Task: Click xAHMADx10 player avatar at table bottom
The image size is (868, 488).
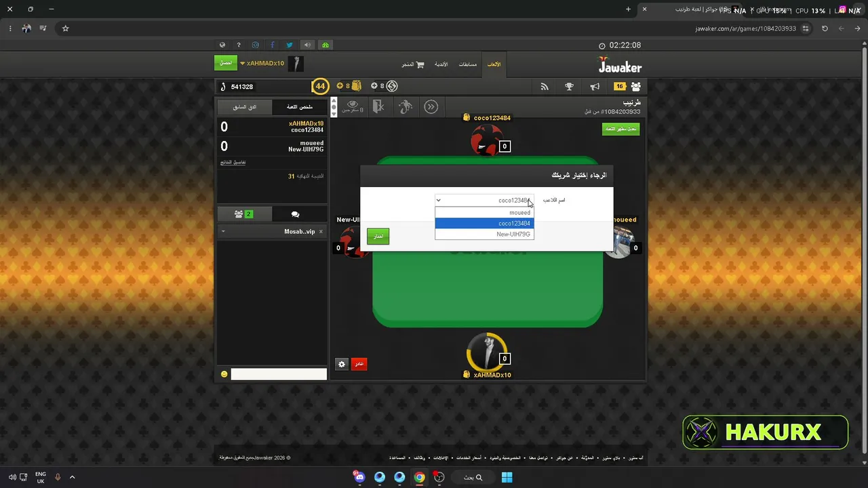Action: [x=486, y=352]
